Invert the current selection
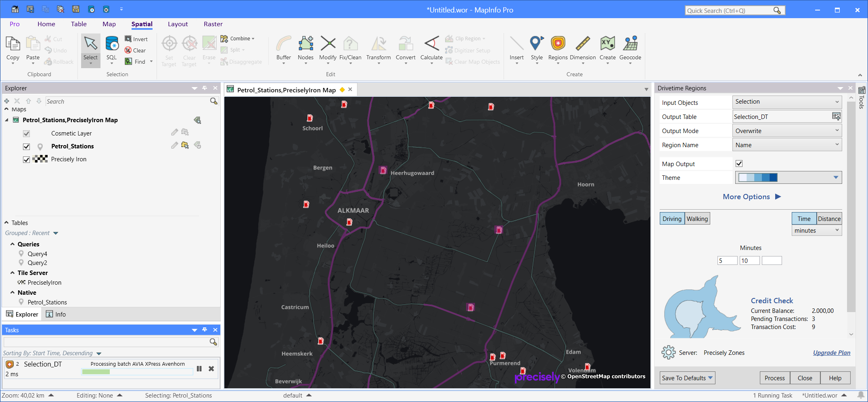Viewport: 868px width, 402px height. (x=136, y=39)
